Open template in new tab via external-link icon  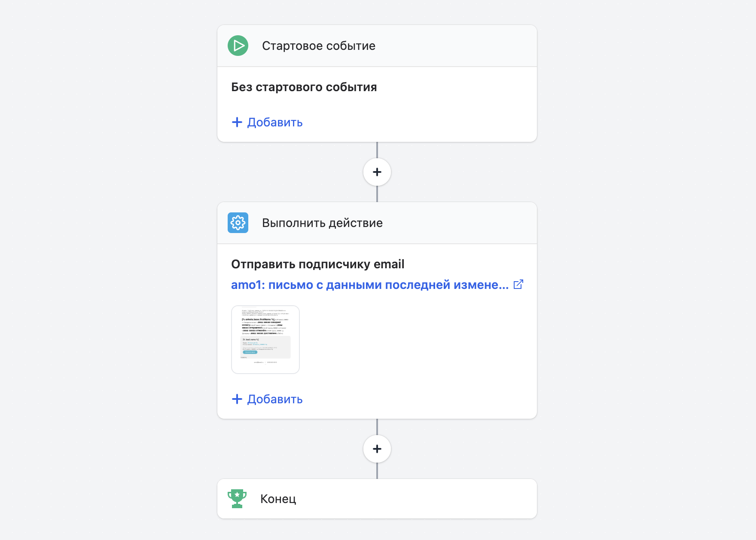518,285
